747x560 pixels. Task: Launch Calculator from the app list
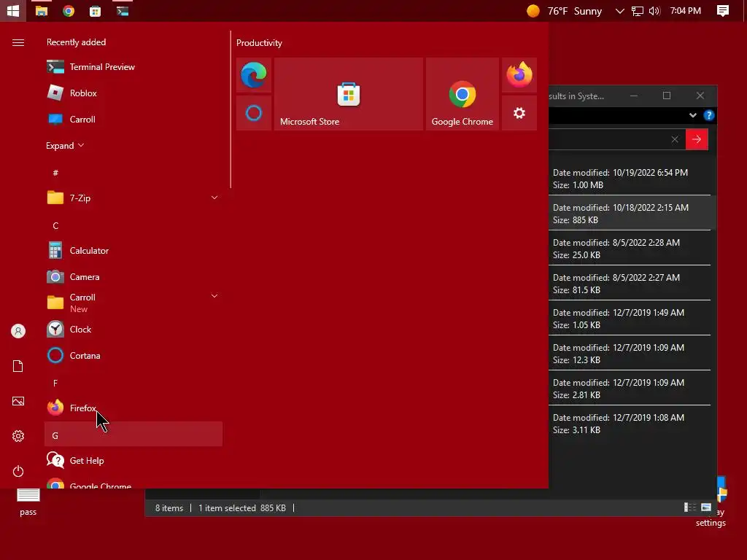point(133,251)
